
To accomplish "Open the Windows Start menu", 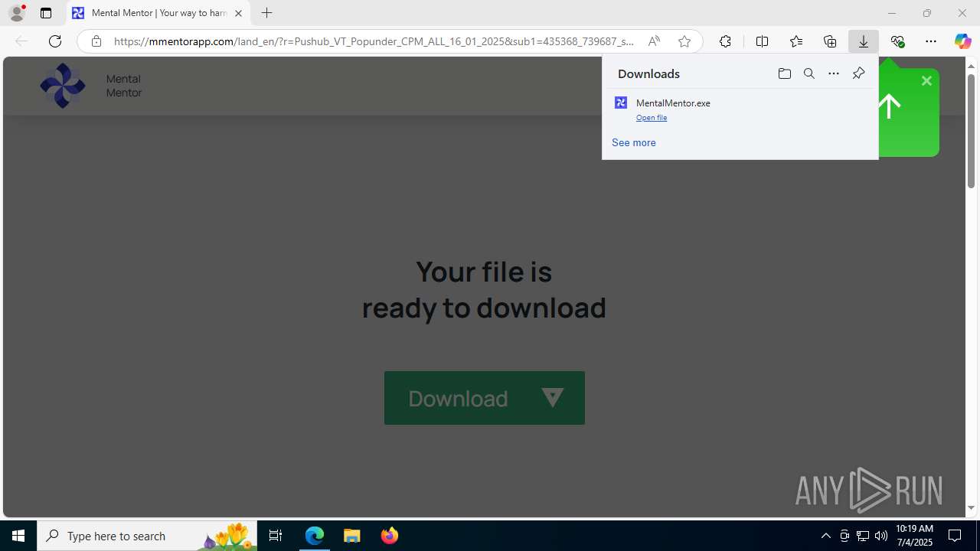I will tap(18, 536).
